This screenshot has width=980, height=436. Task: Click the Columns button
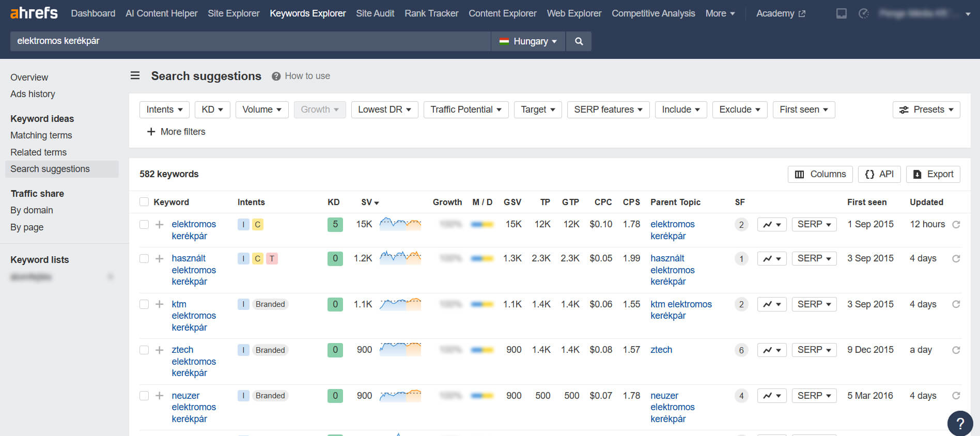tap(820, 174)
